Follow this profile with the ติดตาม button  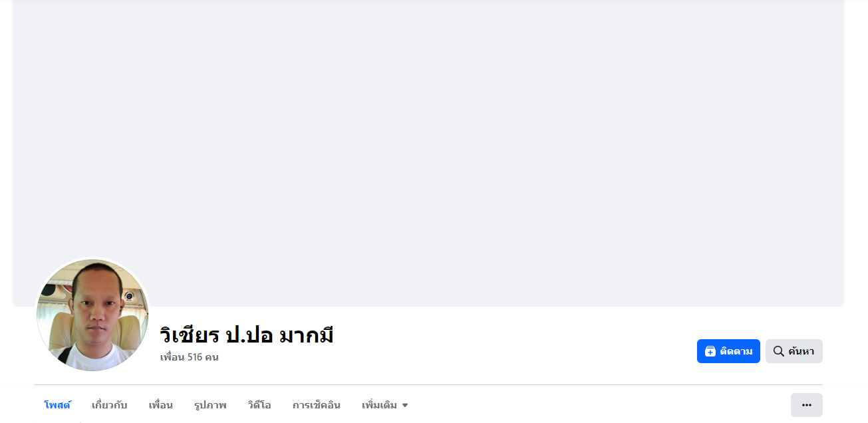tap(728, 351)
